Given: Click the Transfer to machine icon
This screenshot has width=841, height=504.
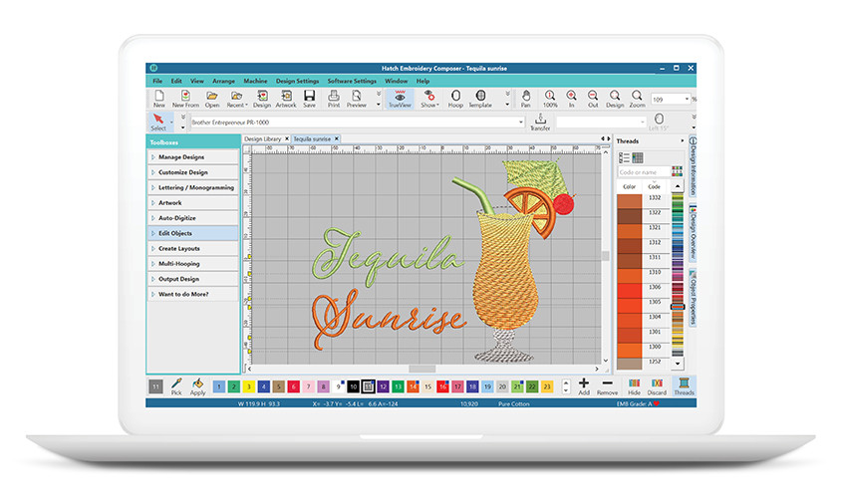Looking at the screenshot, I should pyautogui.click(x=539, y=122).
